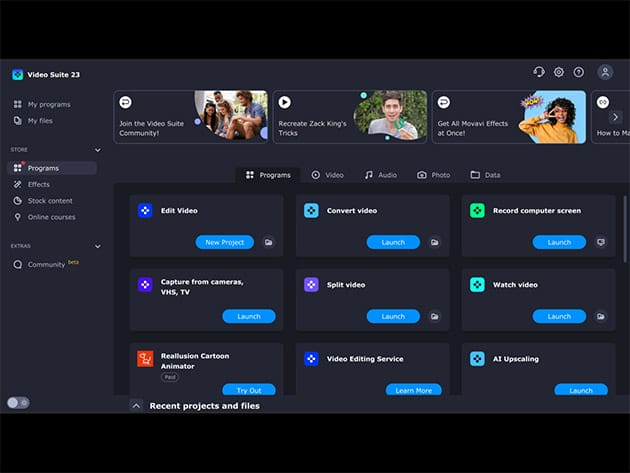
Task: Click monitor icon in Record computer screen card
Action: click(x=601, y=242)
